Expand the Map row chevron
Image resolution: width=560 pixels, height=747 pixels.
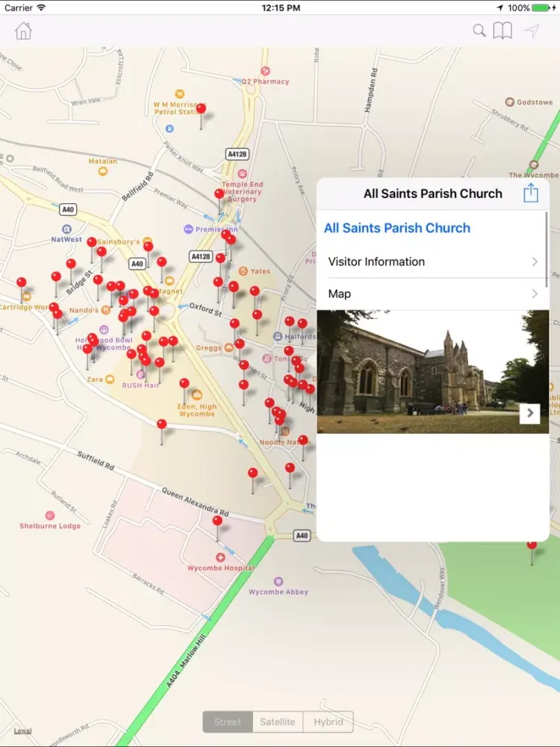tap(535, 294)
